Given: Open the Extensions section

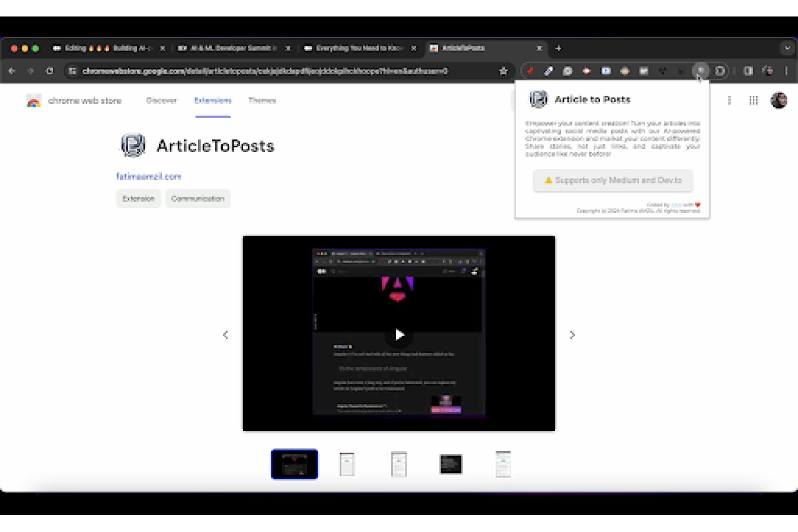Looking at the screenshot, I should tap(213, 100).
